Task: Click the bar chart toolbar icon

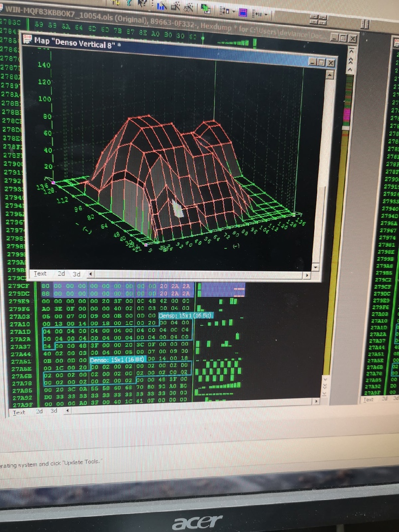Action: click(x=162, y=6)
